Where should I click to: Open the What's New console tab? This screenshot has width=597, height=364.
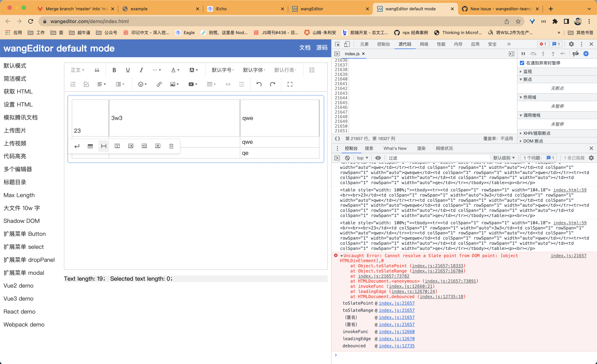[x=395, y=148]
